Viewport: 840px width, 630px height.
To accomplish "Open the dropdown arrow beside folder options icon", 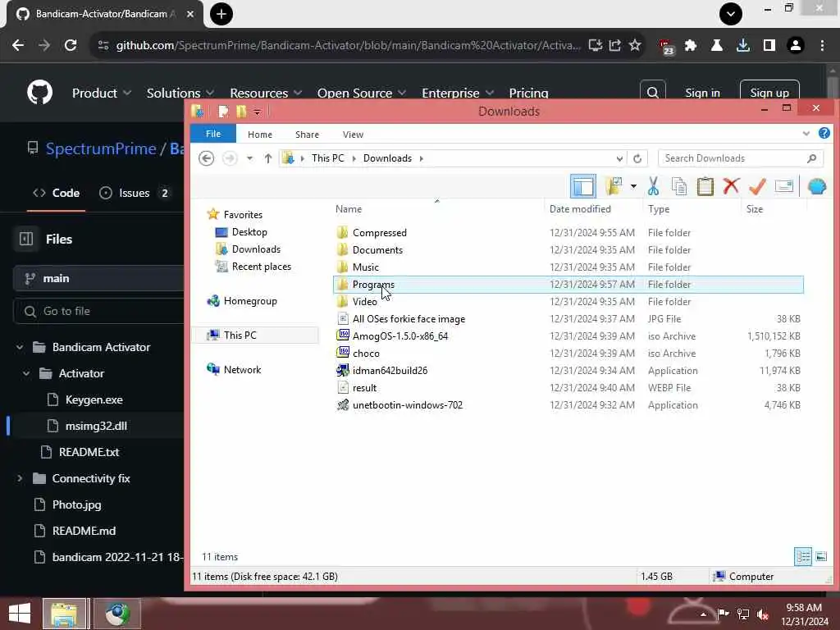I will point(633,186).
